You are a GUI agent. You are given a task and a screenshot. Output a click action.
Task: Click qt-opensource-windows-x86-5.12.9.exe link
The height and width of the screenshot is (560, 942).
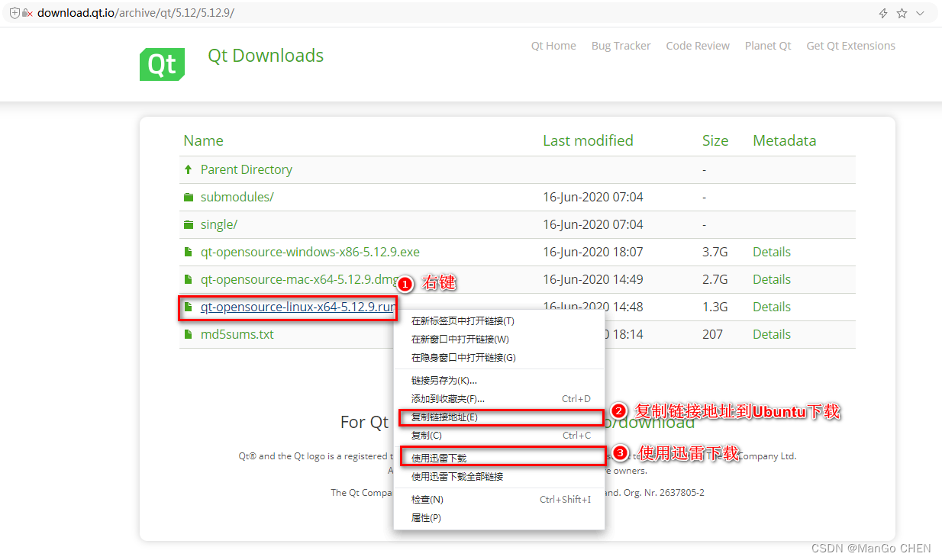pyautogui.click(x=310, y=252)
